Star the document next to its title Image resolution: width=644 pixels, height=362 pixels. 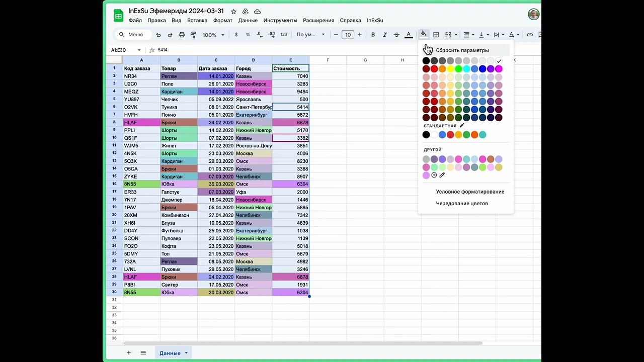tap(233, 12)
